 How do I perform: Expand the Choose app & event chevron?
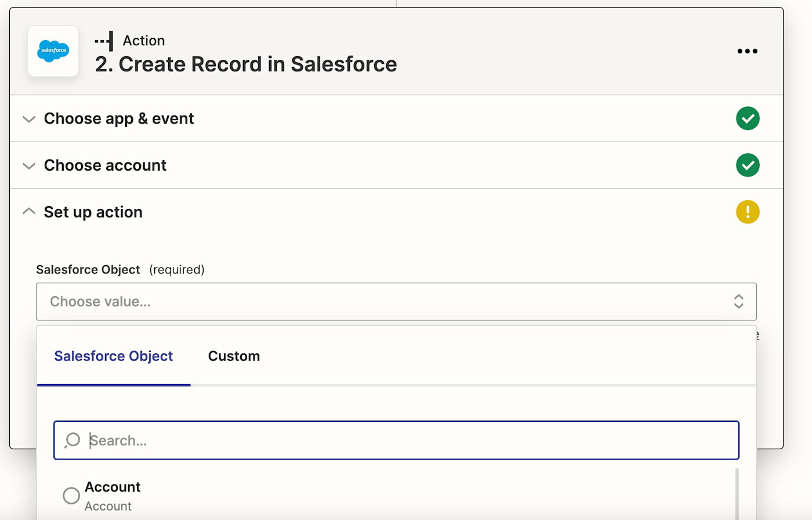(28, 119)
